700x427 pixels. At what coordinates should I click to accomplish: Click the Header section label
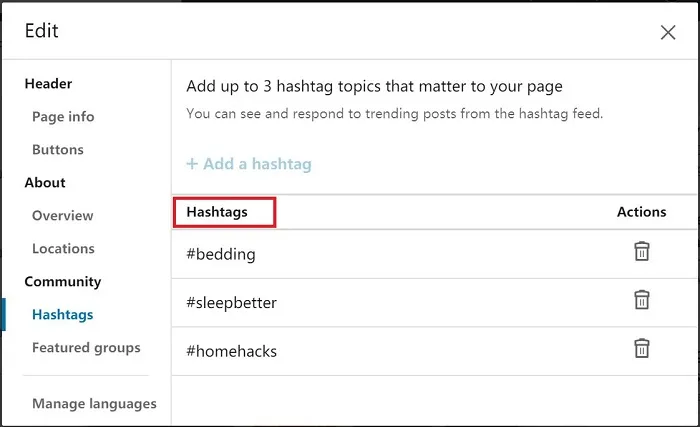pos(48,84)
